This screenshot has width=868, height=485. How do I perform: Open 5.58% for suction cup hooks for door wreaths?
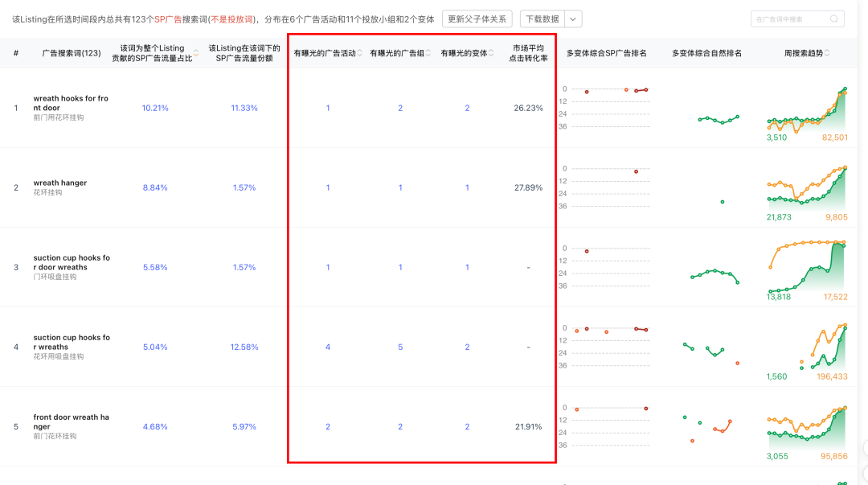155,267
